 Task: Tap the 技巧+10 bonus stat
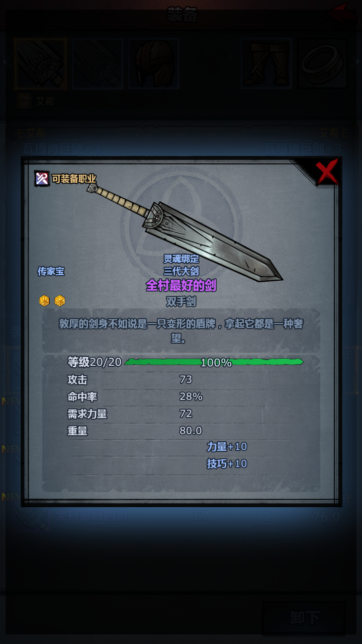227,463
